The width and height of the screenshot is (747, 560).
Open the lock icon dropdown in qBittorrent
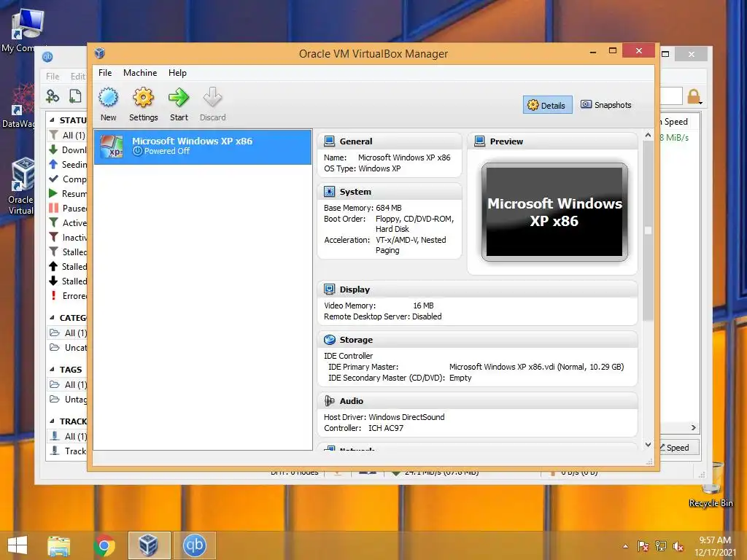(x=701, y=102)
